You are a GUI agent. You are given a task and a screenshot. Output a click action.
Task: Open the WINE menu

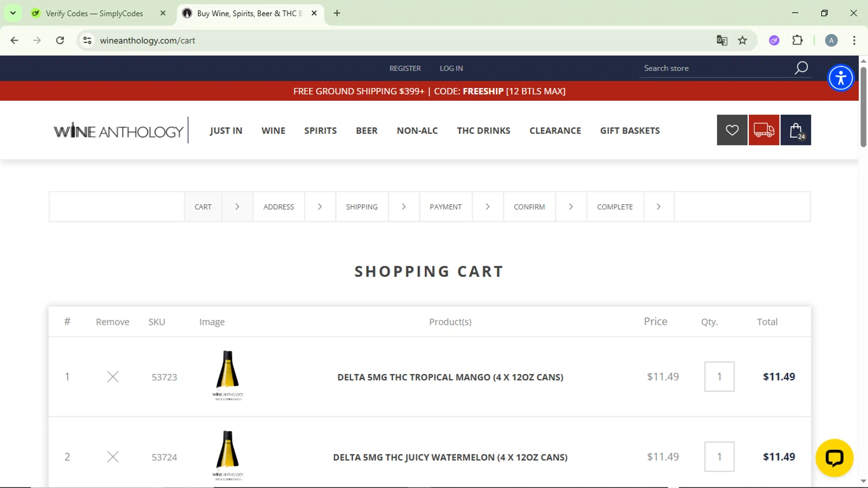point(274,131)
